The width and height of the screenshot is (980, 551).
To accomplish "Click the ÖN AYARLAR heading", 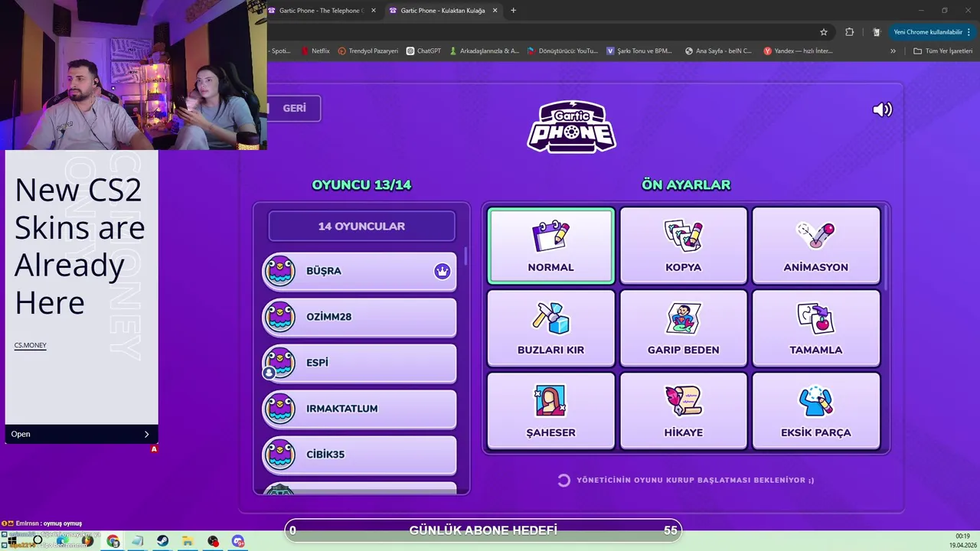I will pyautogui.click(x=686, y=184).
